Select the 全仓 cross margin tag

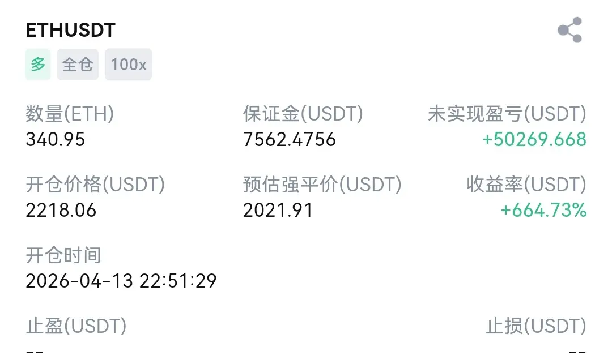pos(78,65)
